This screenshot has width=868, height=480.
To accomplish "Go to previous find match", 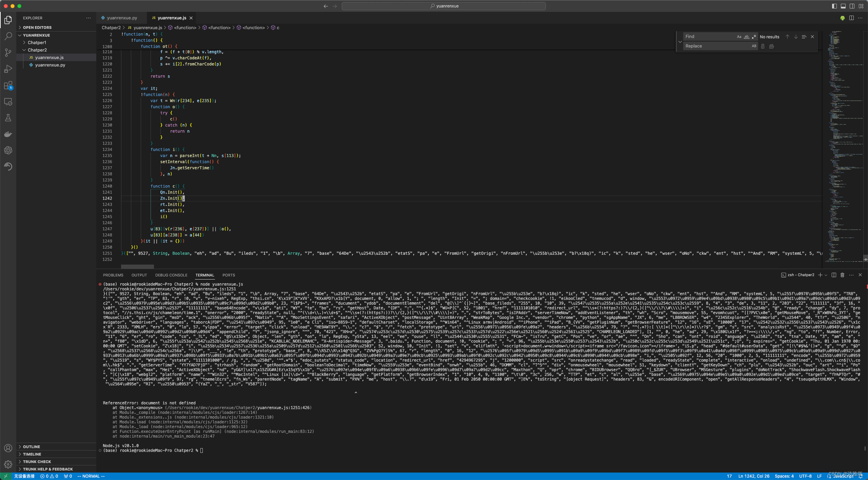I will pos(787,37).
